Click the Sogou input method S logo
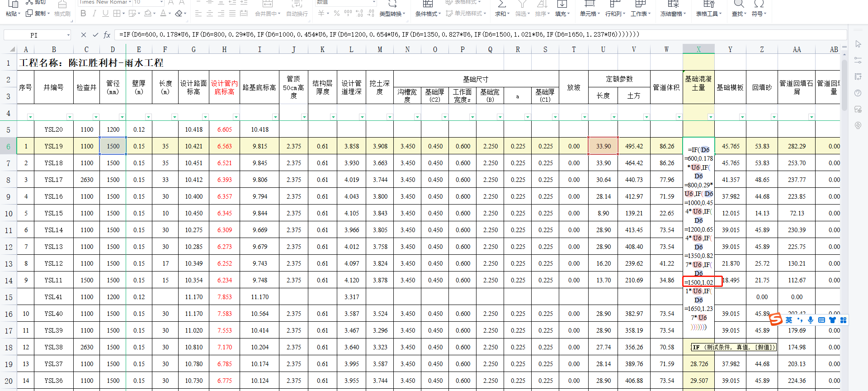Screen dimensions: 868x391 coord(776,319)
